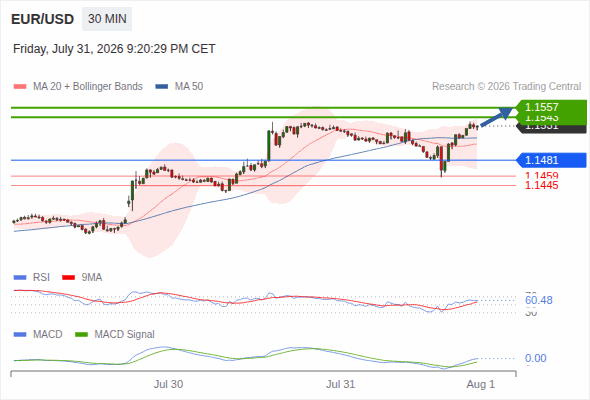590x400 pixels.
Task: Click the MA 20 + Bollinger Bands red legend swatch
Action: coord(20,87)
